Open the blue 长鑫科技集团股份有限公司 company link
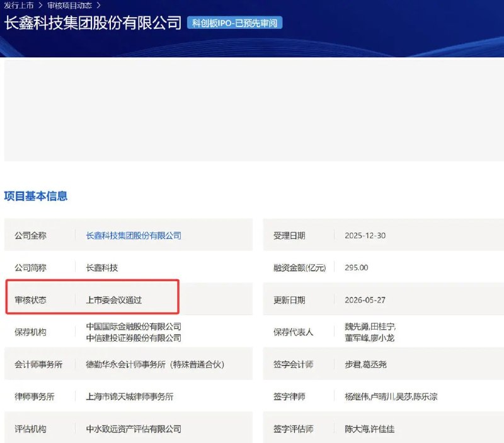504x443 pixels. 134,235
